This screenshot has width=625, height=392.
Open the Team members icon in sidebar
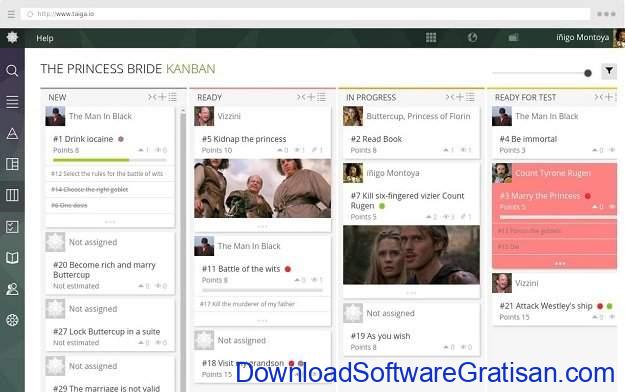[x=12, y=289]
